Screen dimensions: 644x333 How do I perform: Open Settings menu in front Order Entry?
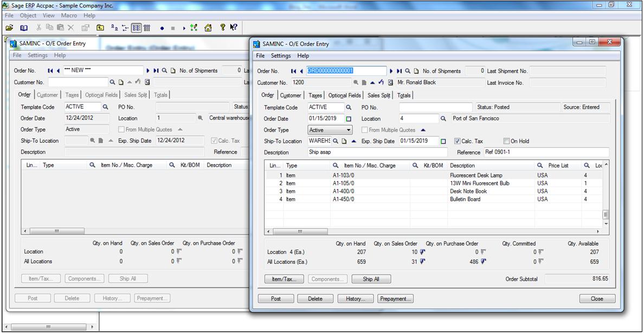point(280,56)
